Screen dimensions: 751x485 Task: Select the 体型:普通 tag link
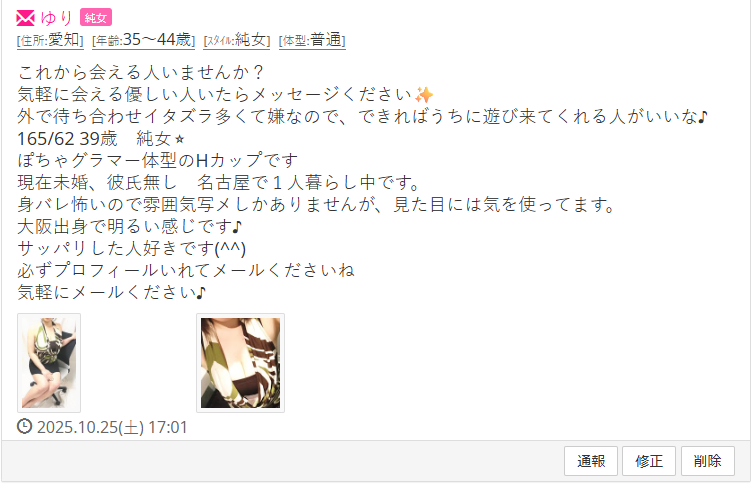pos(312,40)
